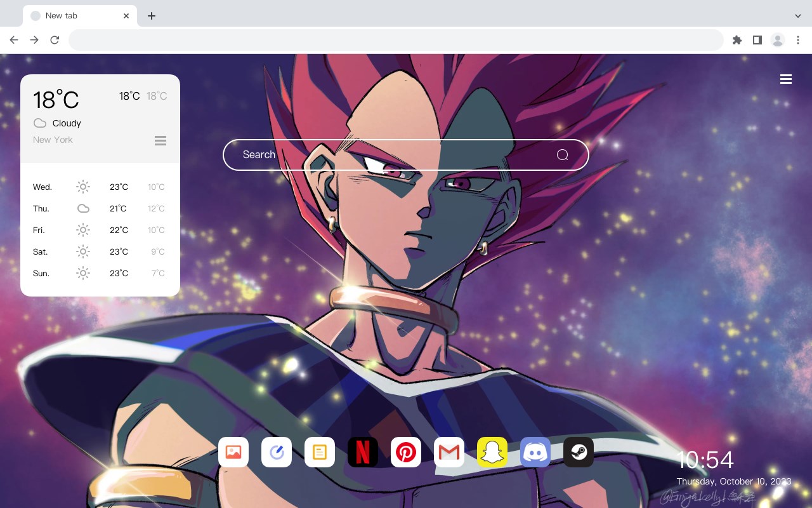Go back in browser history

[x=14, y=40]
